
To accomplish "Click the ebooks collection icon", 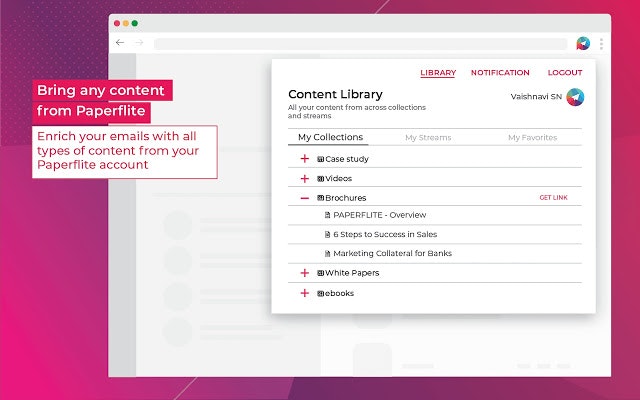I will pos(320,293).
